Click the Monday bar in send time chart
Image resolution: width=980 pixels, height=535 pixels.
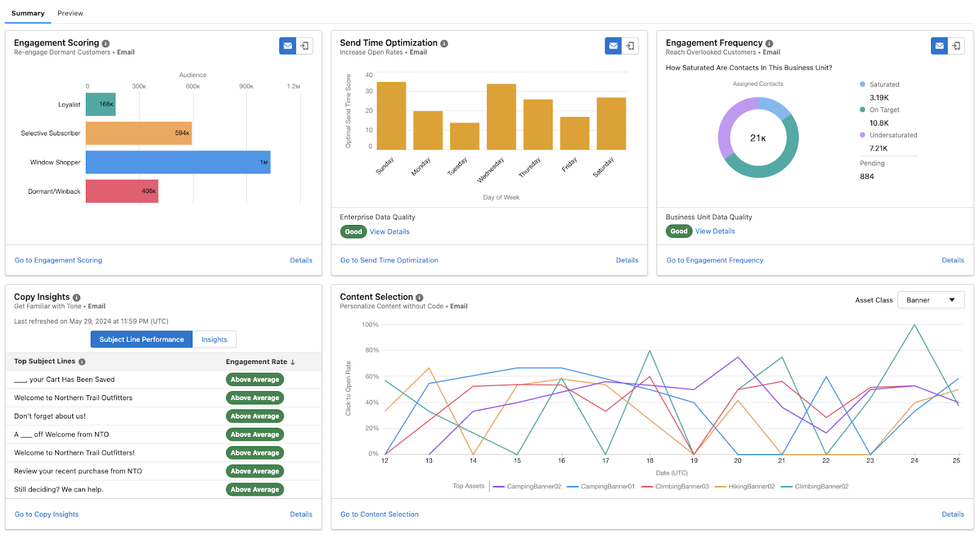[x=428, y=131]
